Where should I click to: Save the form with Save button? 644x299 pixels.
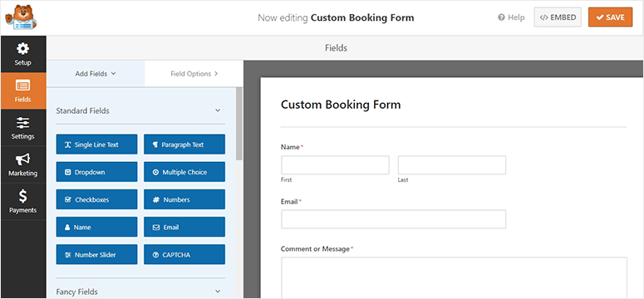[x=610, y=17]
